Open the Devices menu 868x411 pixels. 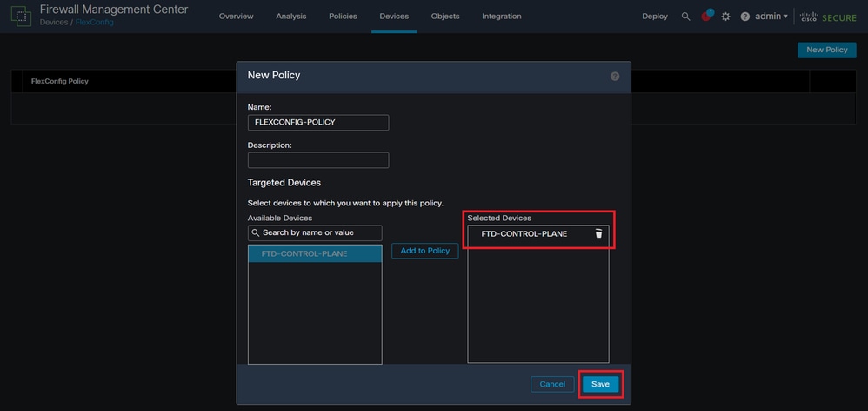tap(394, 17)
